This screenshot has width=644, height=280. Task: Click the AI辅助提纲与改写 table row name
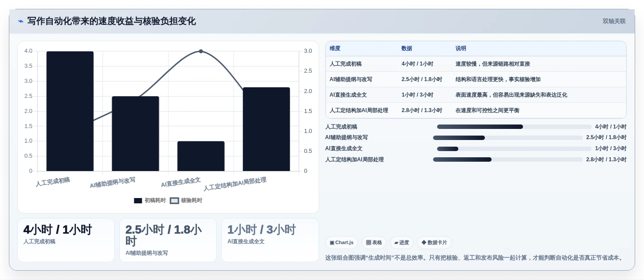pyautogui.click(x=351, y=79)
